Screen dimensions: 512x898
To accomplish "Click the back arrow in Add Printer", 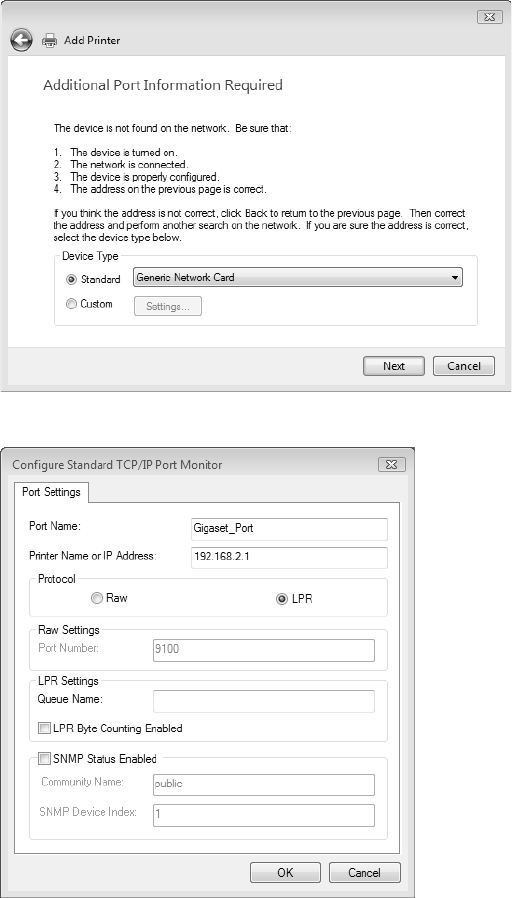I will pos(21,40).
